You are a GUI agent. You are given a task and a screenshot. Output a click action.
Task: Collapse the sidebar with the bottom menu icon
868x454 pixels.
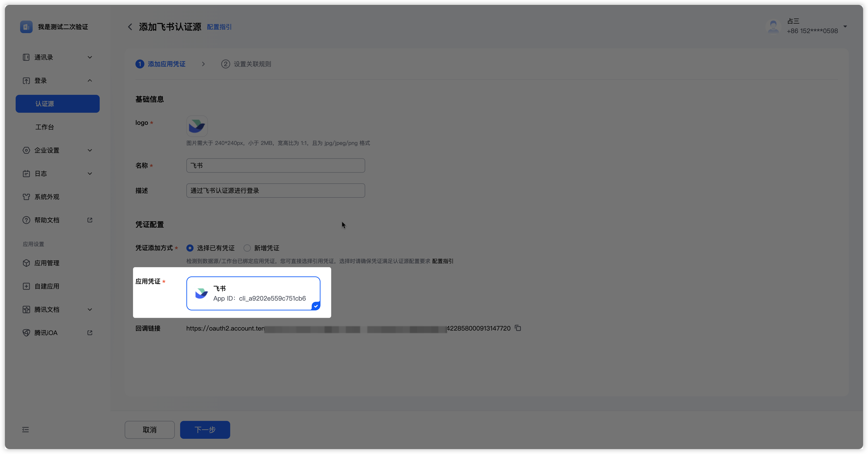26,429
